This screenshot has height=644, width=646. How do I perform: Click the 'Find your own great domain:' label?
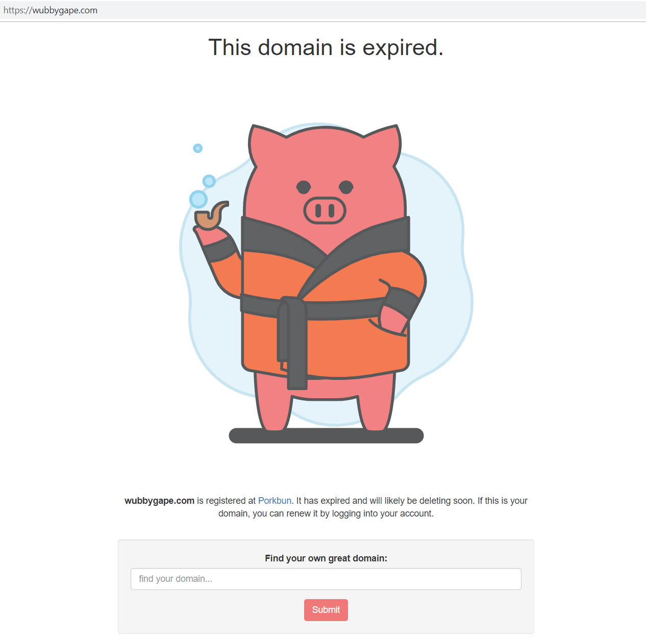[326, 558]
